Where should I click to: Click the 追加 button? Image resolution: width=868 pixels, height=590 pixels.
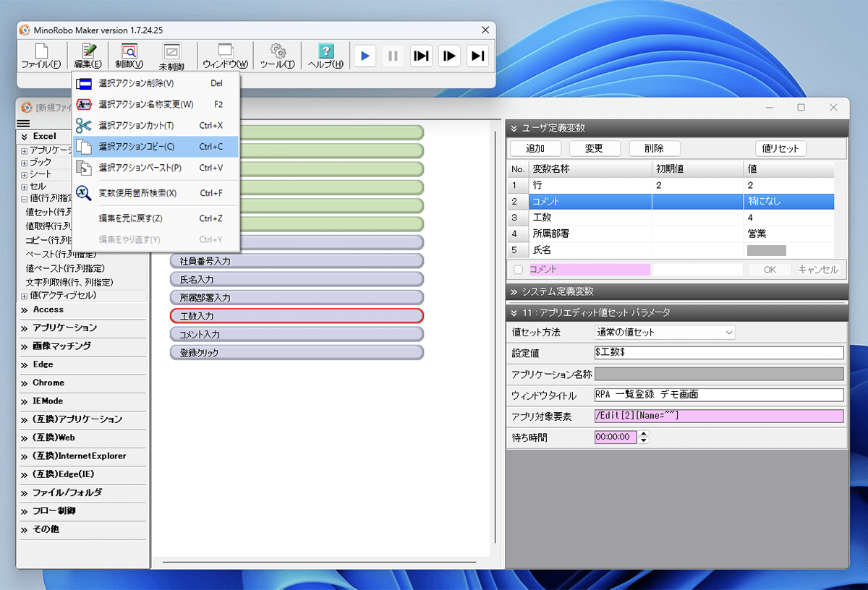pos(535,148)
